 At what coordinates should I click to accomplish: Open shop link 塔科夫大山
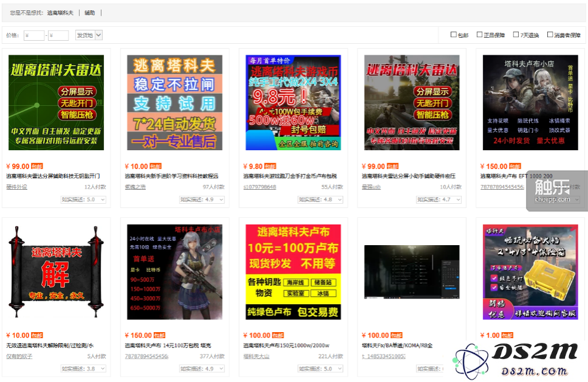click(x=256, y=356)
